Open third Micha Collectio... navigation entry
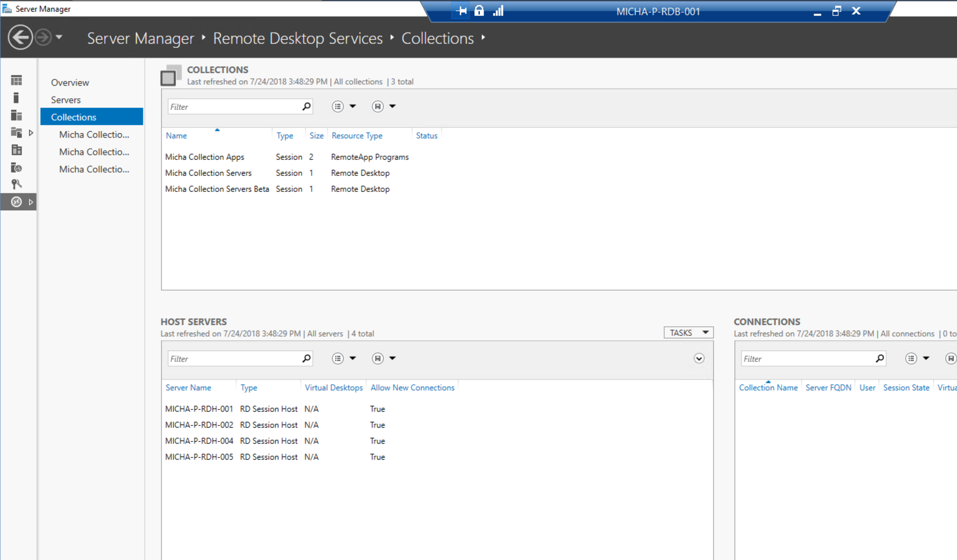 tap(94, 169)
